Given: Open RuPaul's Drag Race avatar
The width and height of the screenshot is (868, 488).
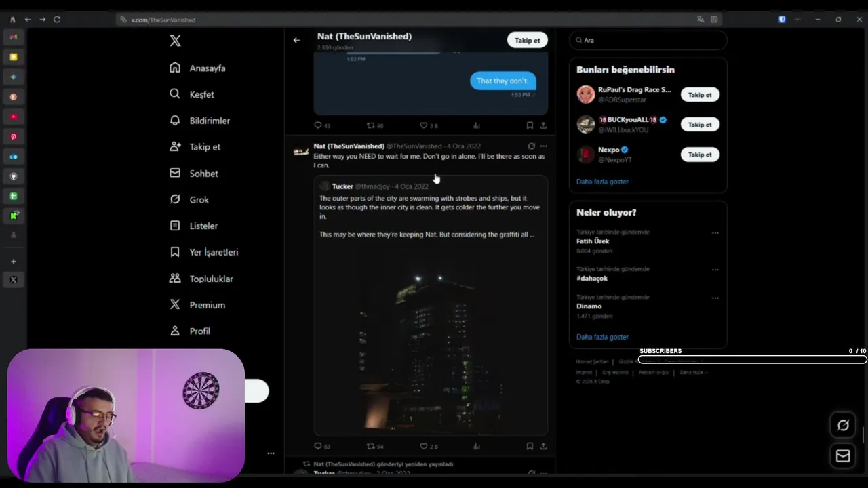Looking at the screenshot, I should [586, 95].
